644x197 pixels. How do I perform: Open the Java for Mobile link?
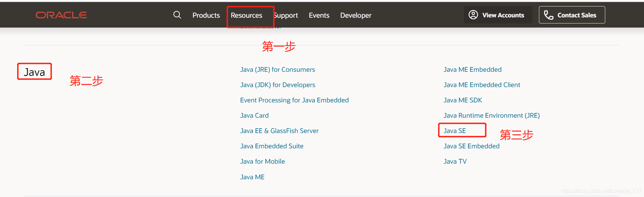[262, 161]
